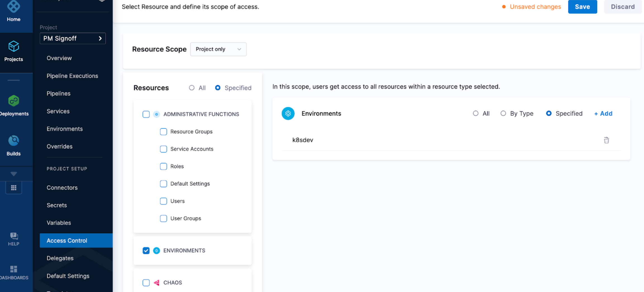Open the Connectors menu item
The height and width of the screenshot is (292, 644).
62,188
